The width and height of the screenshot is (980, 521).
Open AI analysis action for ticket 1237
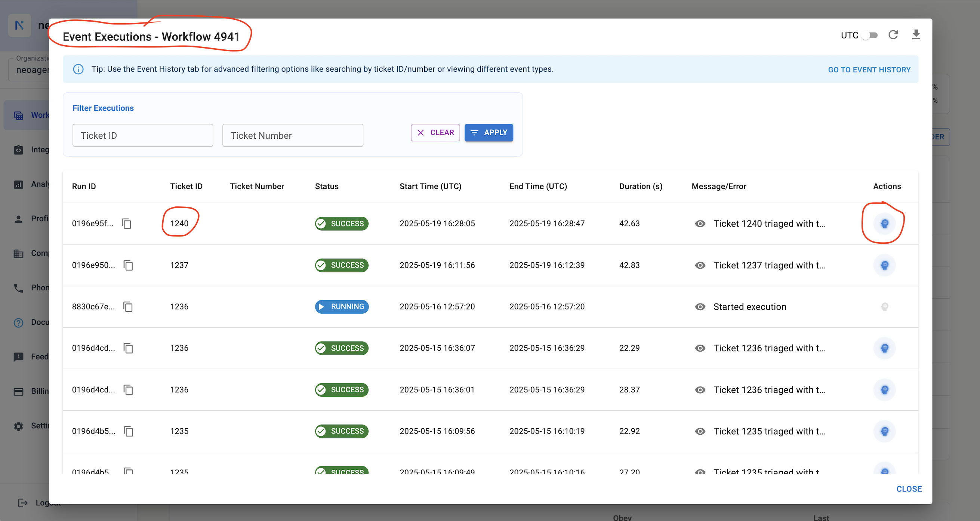point(884,265)
